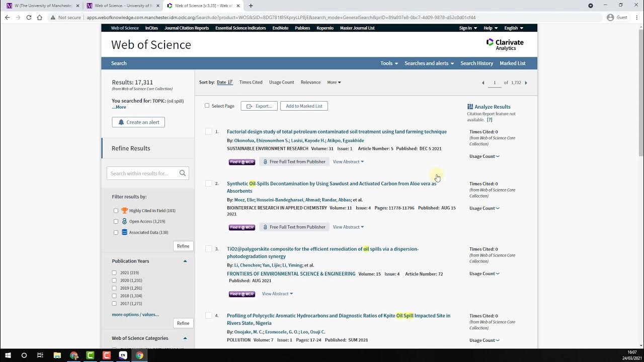
Task: Collapse the Publication Years section
Action: tap(185, 261)
